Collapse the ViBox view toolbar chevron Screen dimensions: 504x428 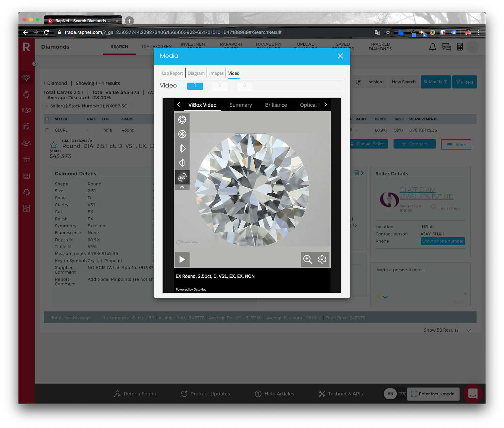tap(182, 187)
